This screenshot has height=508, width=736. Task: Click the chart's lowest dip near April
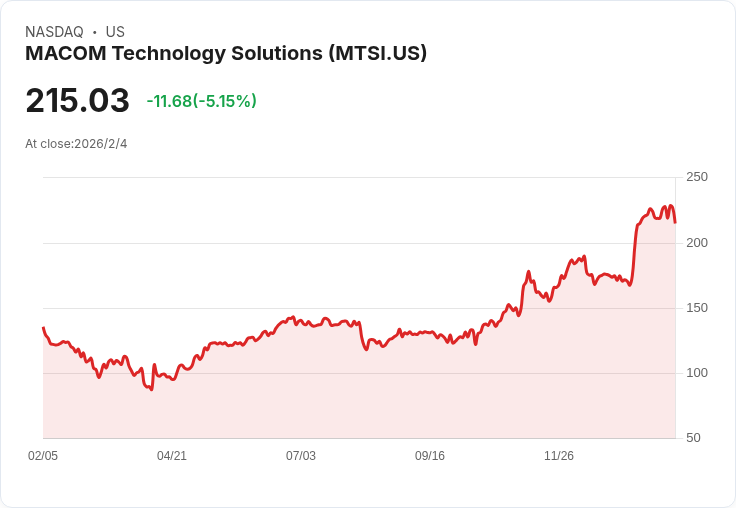pos(151,389)
